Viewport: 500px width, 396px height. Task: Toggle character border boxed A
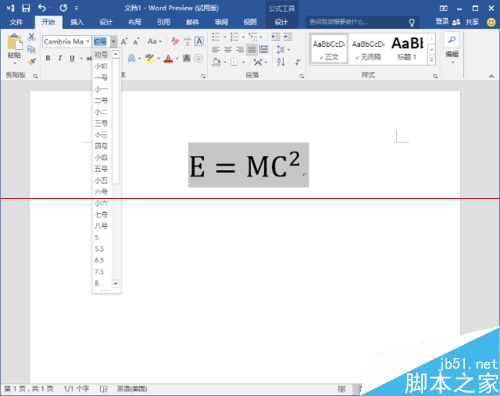click(199, 41)
